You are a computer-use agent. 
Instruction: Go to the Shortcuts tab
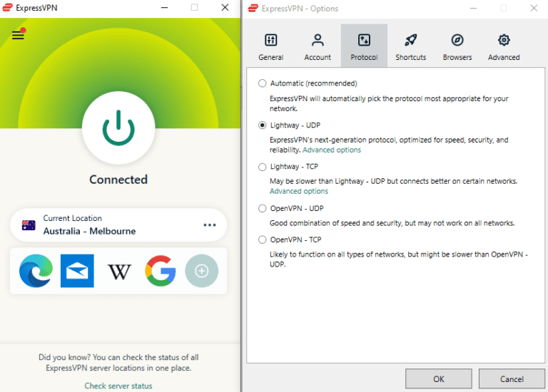[x=410, y=46]
